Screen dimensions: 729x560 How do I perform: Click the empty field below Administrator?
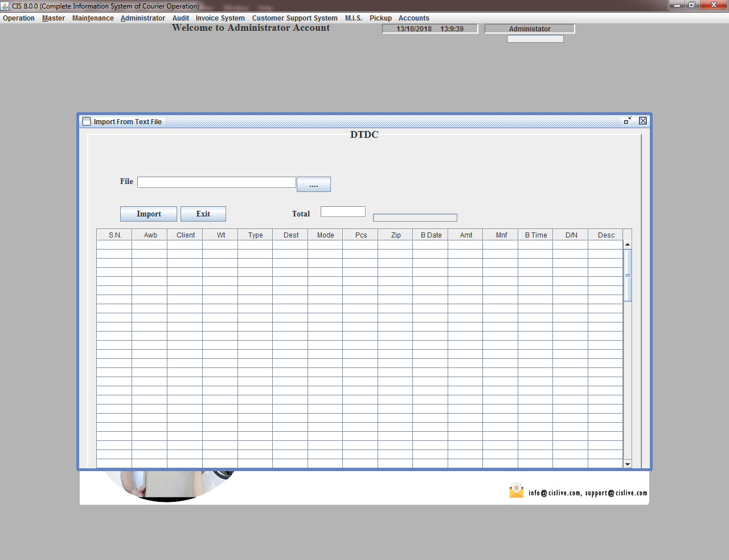(535, 39)
